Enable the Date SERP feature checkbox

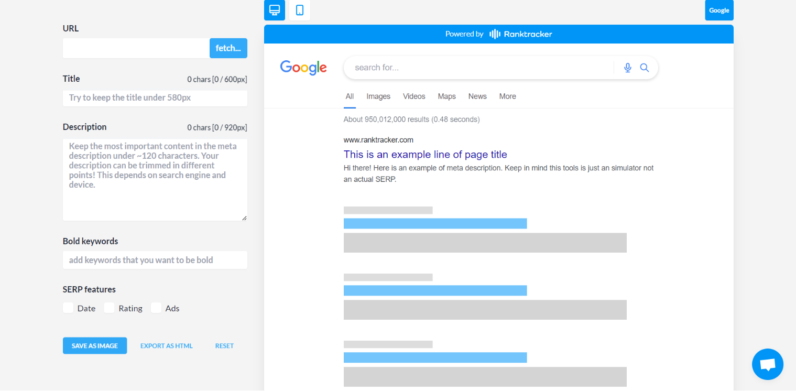pos(68,308)
